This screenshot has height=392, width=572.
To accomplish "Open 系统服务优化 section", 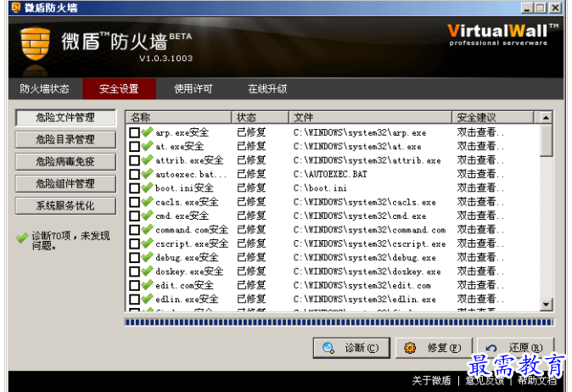I will pos(65,205).
